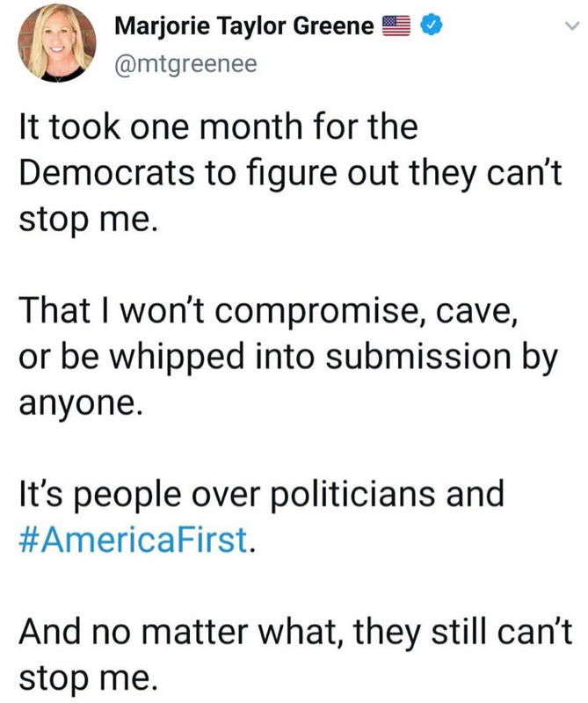Screen dimensions: 588x703
Task: Click the line "And no matter what, they still can't"
Action: [294, 630]
